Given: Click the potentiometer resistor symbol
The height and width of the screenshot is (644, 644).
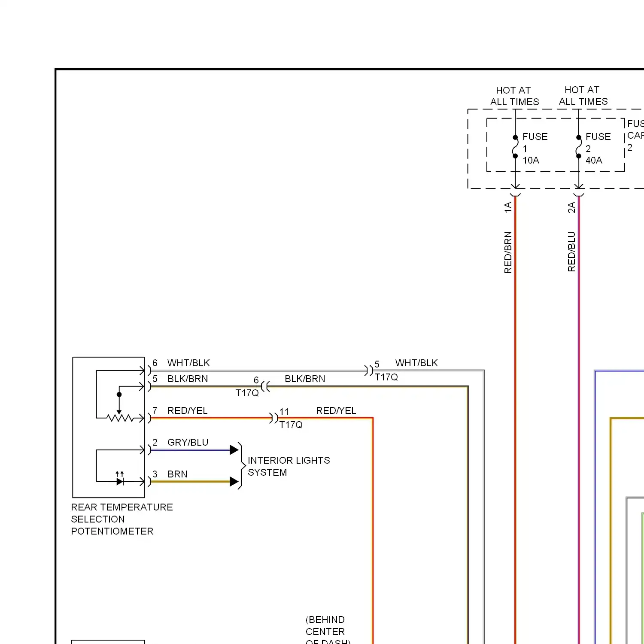Looking at the screenshot, I should point(120,418).
